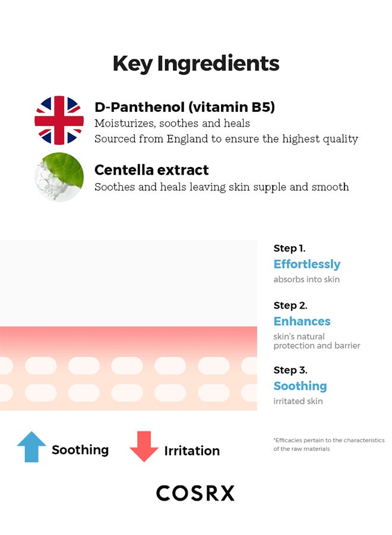Click the blue Soothing up arrow

point(31,446)
